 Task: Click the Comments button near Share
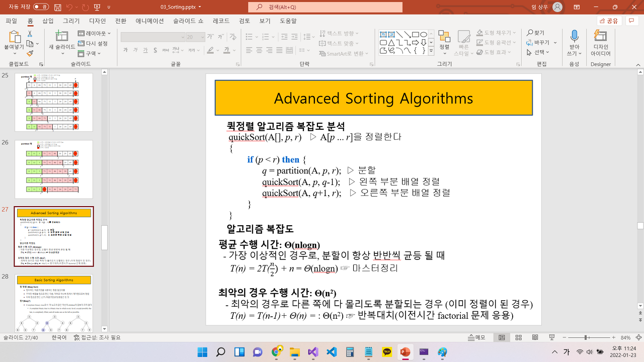(x=631, y=21)
